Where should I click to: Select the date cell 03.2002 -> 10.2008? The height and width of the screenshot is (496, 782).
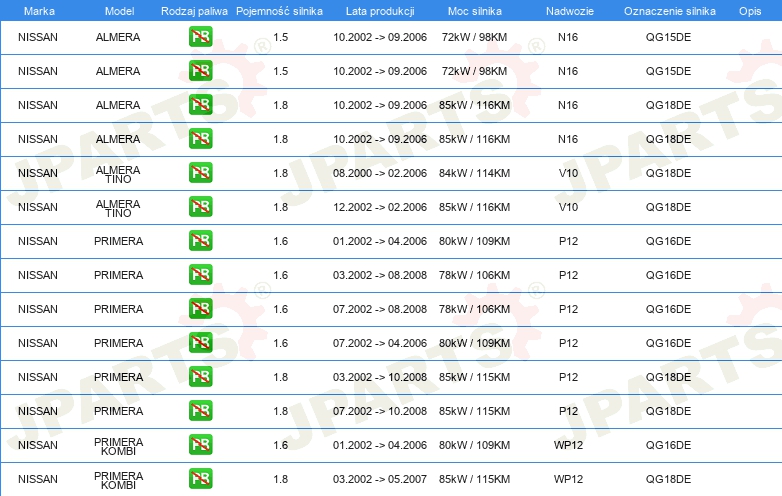(x=380, y=377)
